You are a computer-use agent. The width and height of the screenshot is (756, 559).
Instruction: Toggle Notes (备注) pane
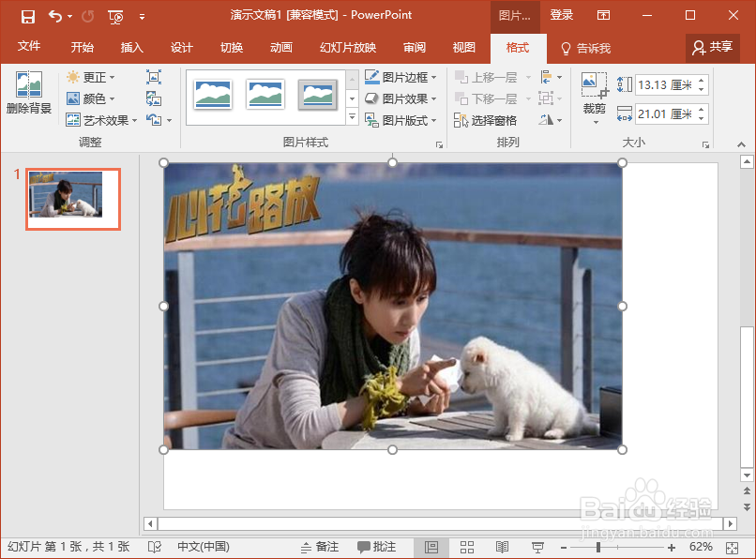click(320, 547)
